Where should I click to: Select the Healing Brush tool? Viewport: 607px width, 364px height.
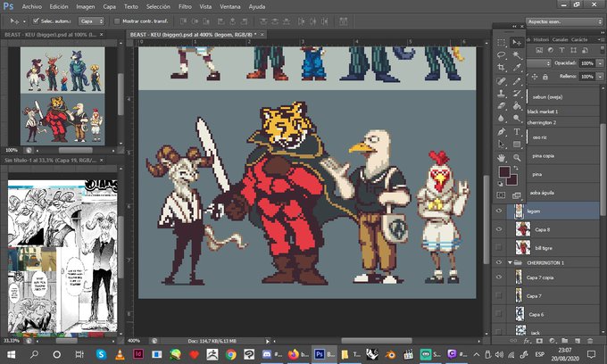[x=502, y=81]
